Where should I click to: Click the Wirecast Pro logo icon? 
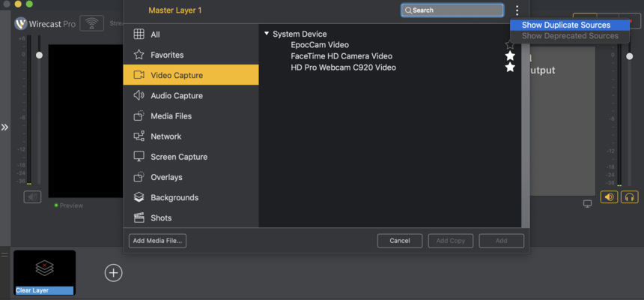(21, 24)
